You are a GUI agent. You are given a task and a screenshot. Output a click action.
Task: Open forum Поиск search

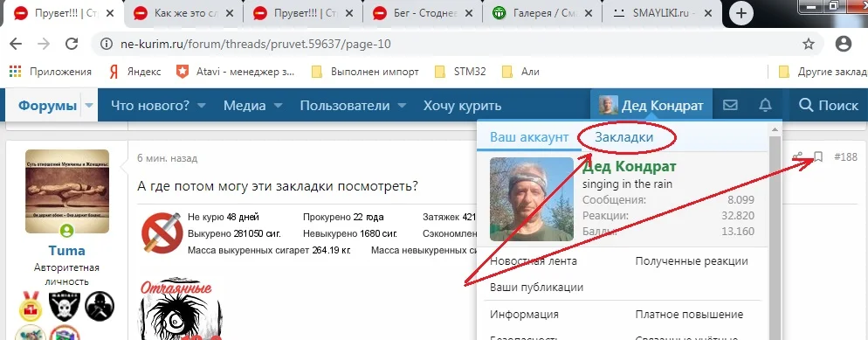829,105
